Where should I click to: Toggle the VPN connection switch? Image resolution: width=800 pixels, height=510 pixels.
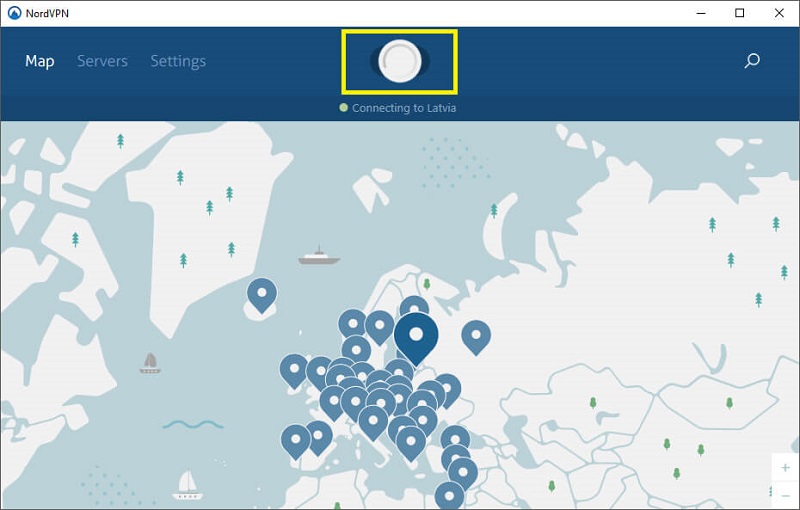coord(400,60)
